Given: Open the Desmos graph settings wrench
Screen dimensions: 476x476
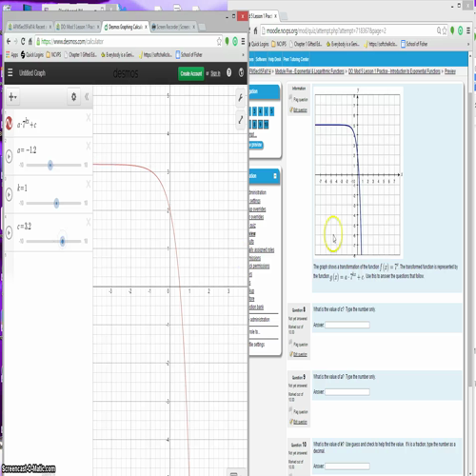Looking at the screenshot, I should [240, 97].
